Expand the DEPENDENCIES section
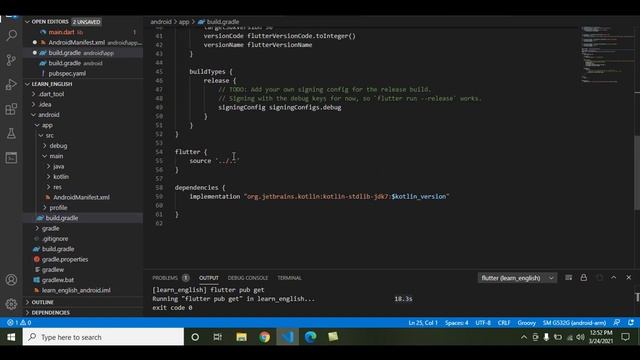The height and width of the screenshot is (360, 640). tap(83, 313)
